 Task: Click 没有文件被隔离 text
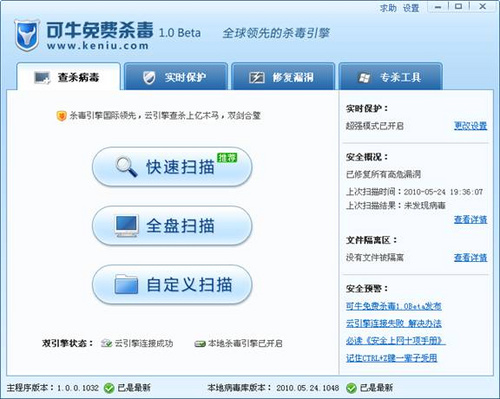click(x=375, y=257)
